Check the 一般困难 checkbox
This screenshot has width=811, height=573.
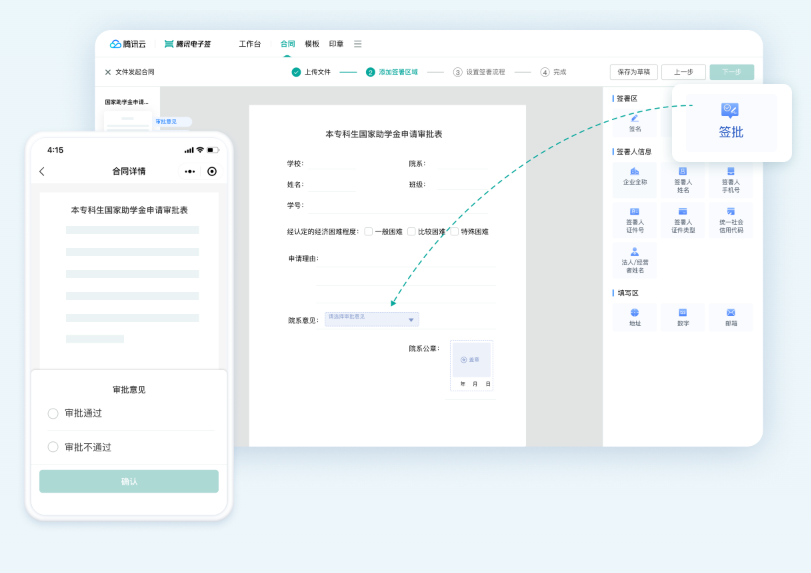(x=368, y=231)
